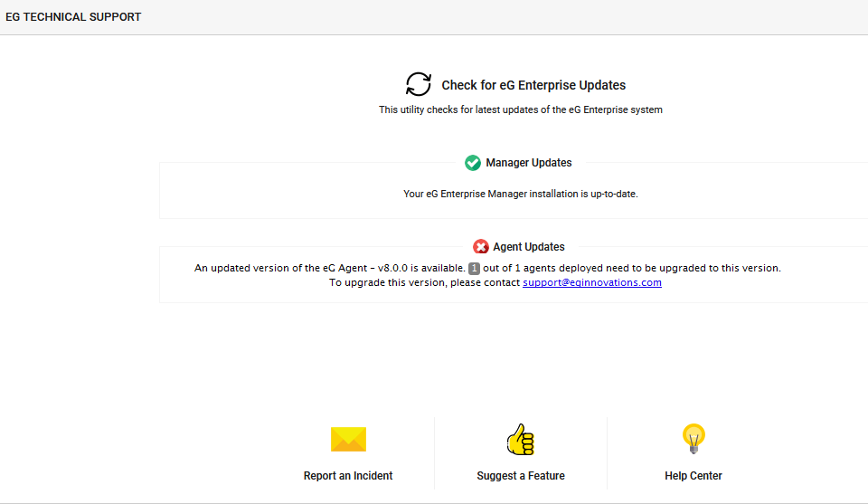
Task: Open the Report an Incident link
Action: click(348, 476)
